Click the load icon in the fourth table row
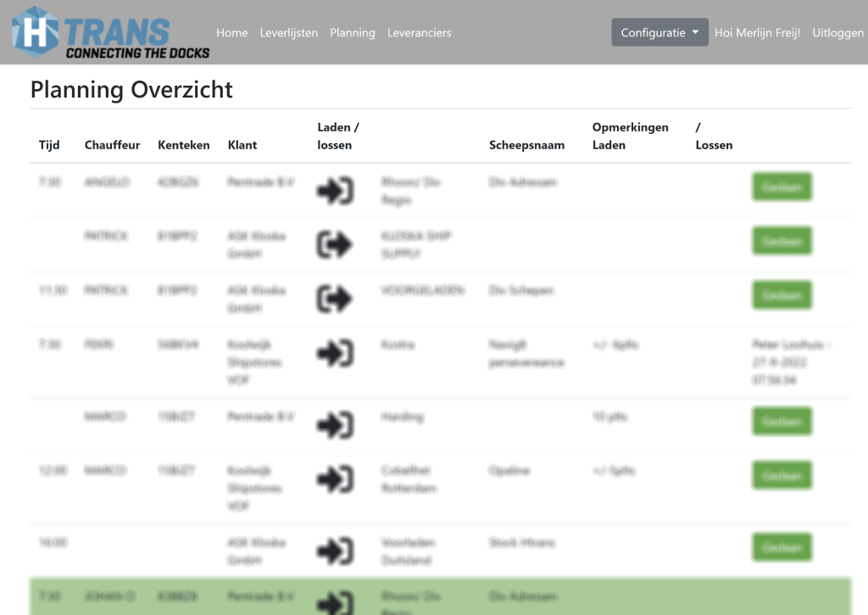This screenshot has height=615, width=868. tap(335, 353)
